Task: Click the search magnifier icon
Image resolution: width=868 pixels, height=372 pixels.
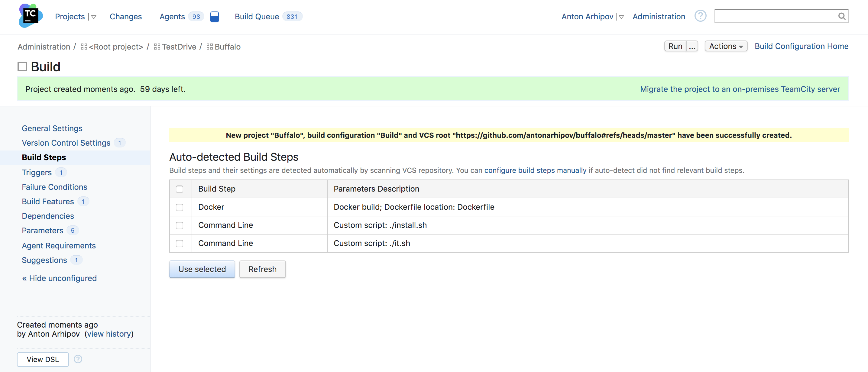Action: pos(841,16)
